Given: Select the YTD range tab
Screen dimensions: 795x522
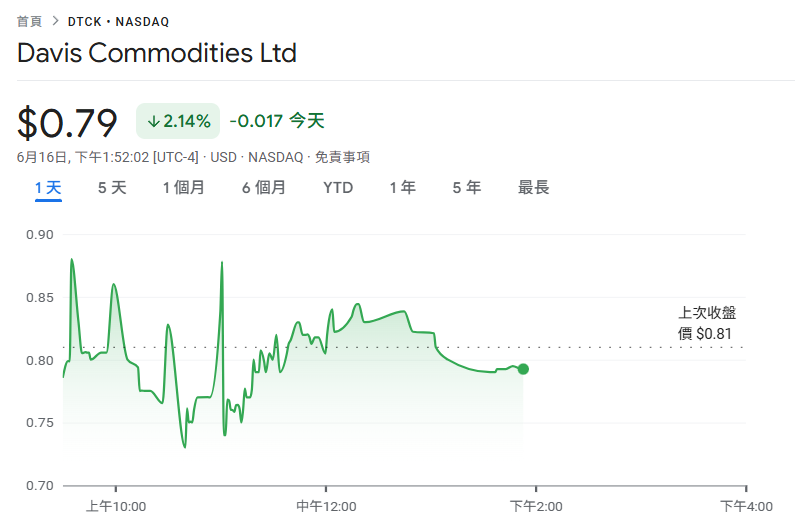Looking at the screenshot, I should coord(338,187).
